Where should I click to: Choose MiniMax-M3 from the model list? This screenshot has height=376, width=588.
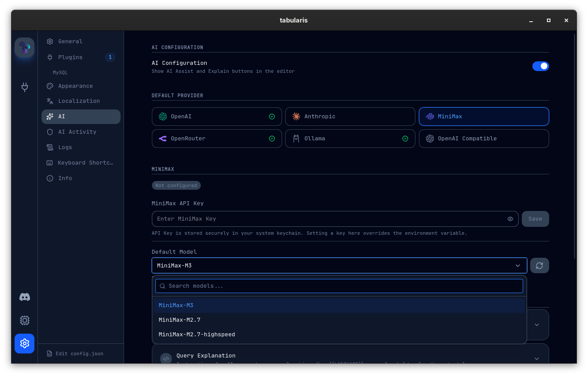[339, 305]
